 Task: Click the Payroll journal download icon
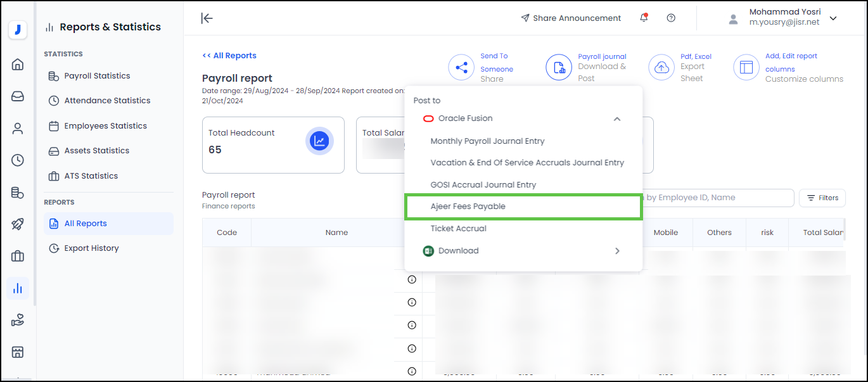tap(559, 67)
